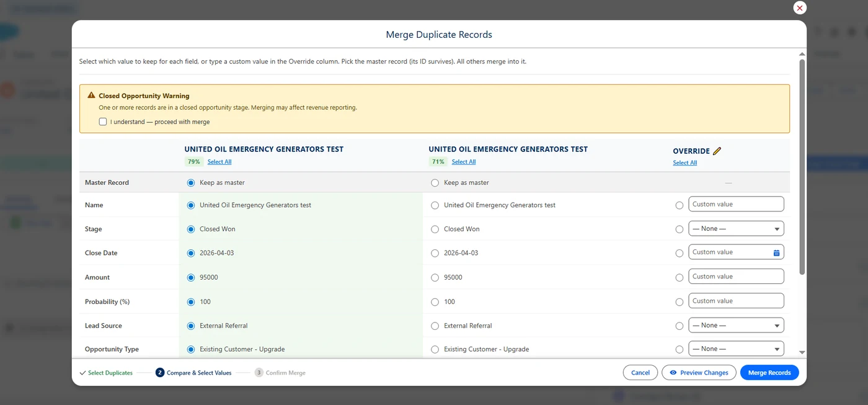Click the 'Lead Source' row label

pos(104,326)
